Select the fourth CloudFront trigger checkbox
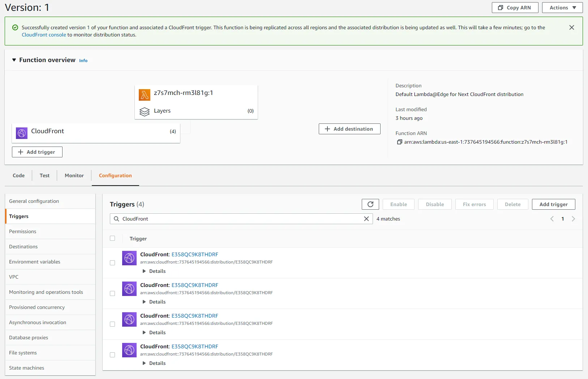This screenshot has height=379, width=588. [x=112, y=355]
